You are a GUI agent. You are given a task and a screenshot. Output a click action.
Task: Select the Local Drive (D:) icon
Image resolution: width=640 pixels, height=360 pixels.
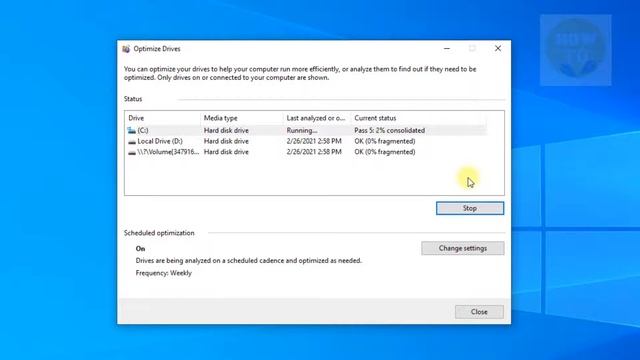pos(132,142)
